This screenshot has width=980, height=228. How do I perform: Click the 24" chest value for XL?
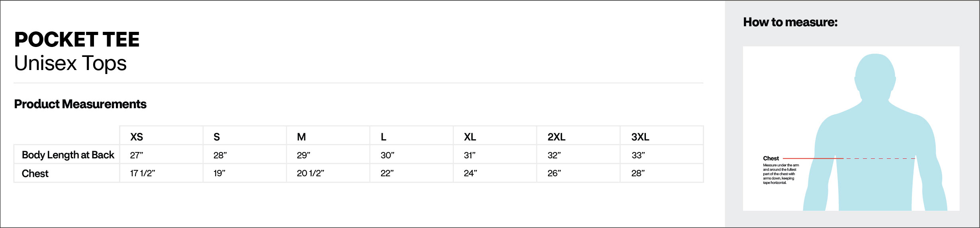click(x=470, y=173)
